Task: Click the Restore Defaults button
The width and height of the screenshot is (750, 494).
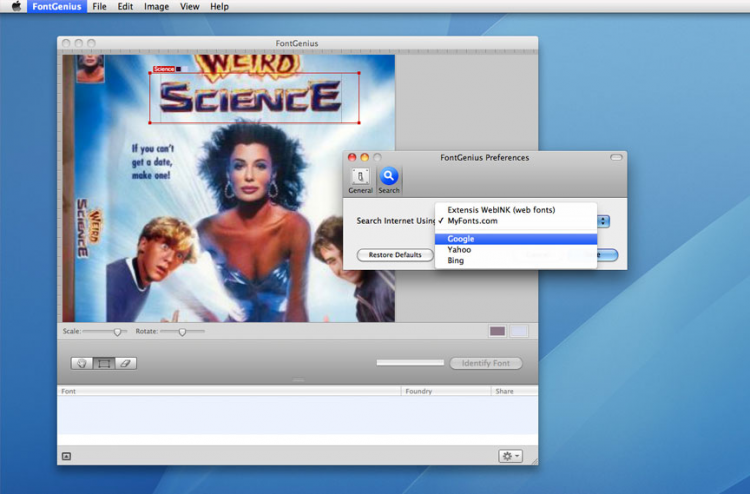Action: (x=395, y=255)
